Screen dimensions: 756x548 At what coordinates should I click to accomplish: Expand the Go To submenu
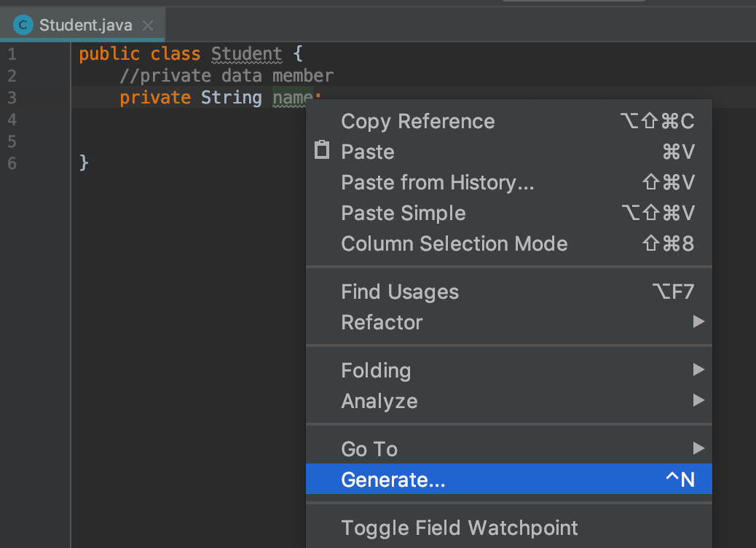(369, 449)
